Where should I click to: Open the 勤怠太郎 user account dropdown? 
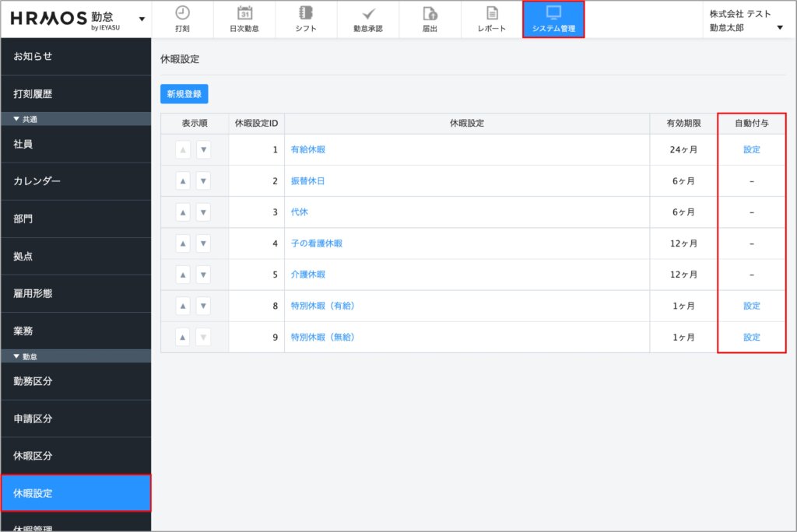pos(780,28)
